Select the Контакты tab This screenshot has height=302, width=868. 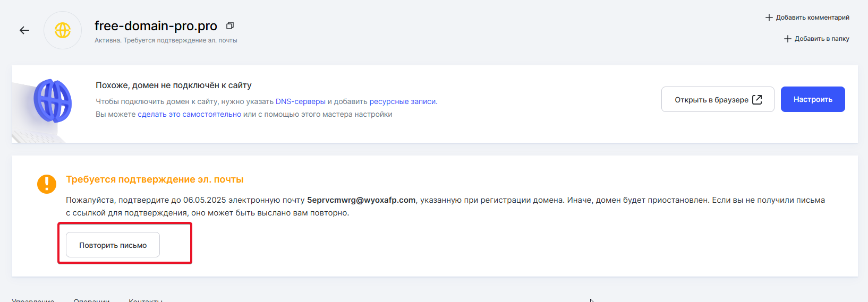(146, 300)
